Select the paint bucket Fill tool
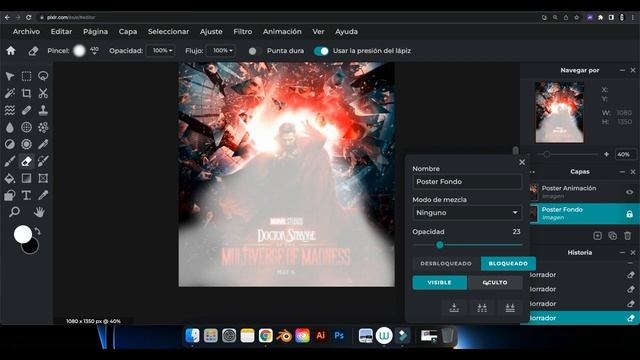Screen dimensions: 640x360 [x=10, y=178]
